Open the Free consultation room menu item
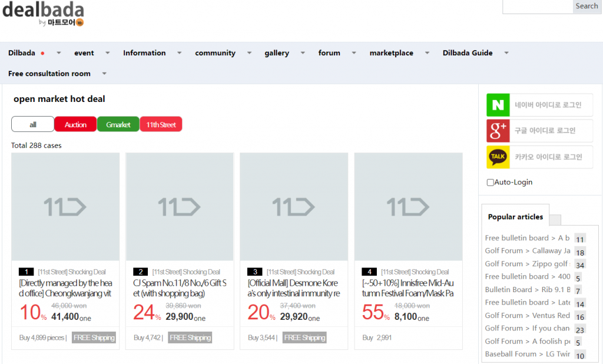Screen dimensions: 603x364 [49, 74]
